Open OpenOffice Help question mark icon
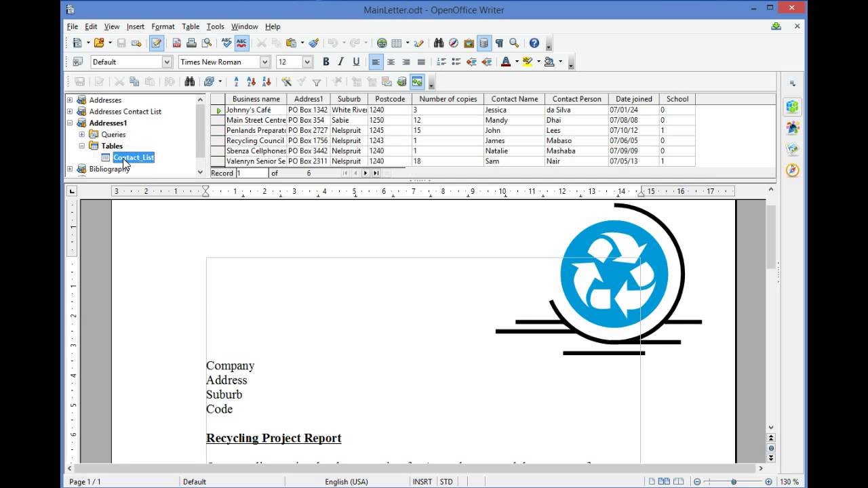This screenshot has height=488, width=868. 534,43
